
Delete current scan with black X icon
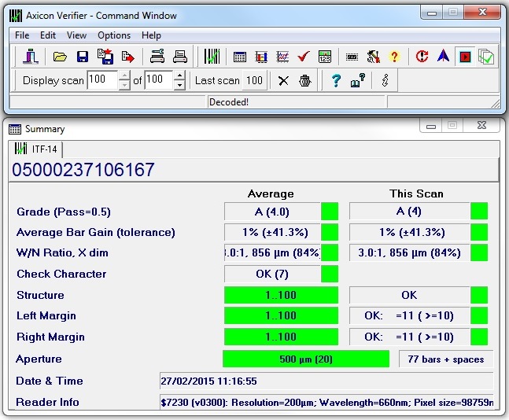tap(283, 81)
